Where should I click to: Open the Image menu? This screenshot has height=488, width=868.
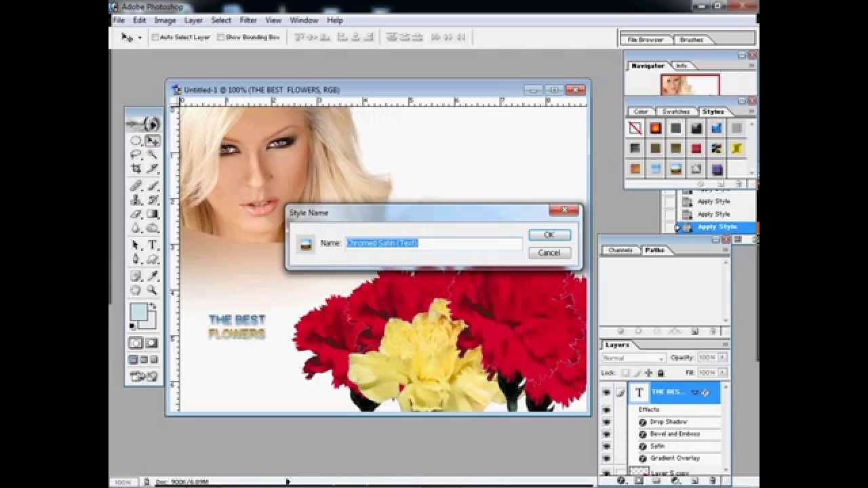click(x=165, y=20)
